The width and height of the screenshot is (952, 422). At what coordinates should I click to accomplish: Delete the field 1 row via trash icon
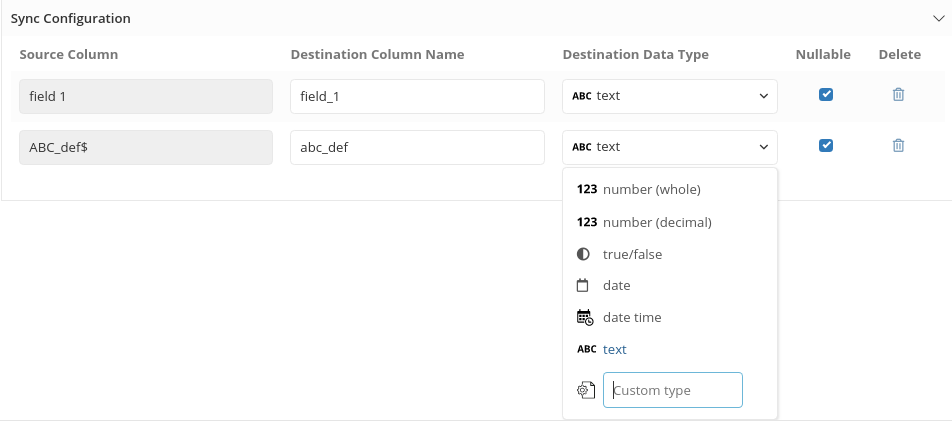point(898,95)
